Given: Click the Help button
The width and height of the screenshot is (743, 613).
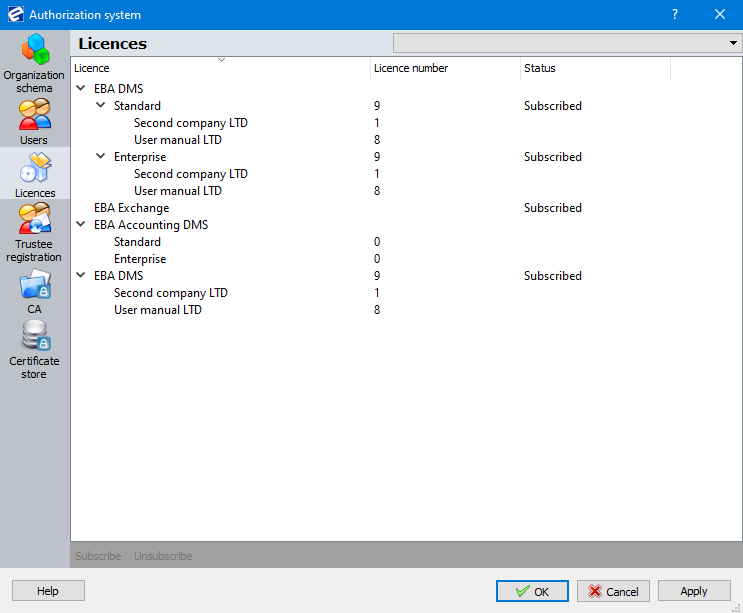Looking at the screenshot, I should (48, 591).
